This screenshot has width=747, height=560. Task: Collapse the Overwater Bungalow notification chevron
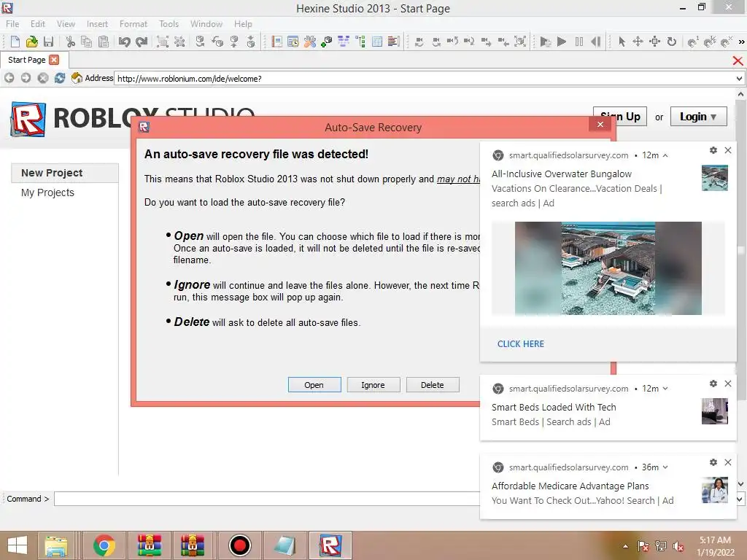[665, 155]
